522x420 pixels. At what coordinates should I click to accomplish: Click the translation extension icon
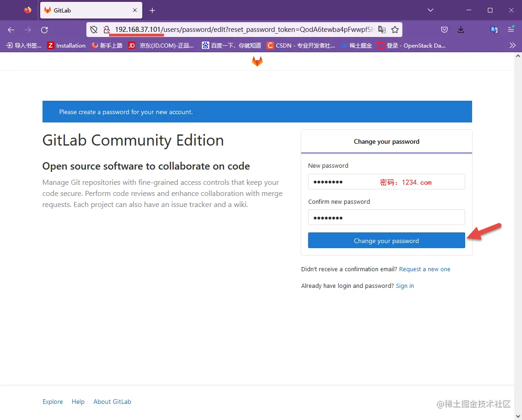click(494, 30)
